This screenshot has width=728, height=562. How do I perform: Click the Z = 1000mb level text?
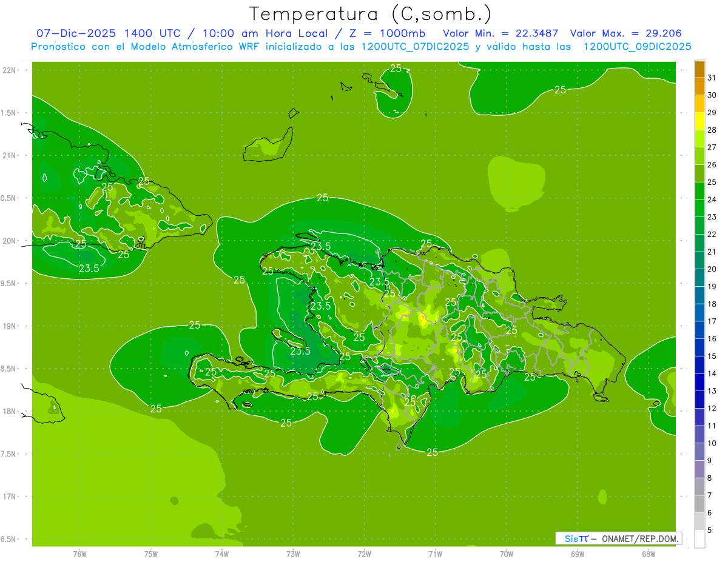(x=396, y=33)
